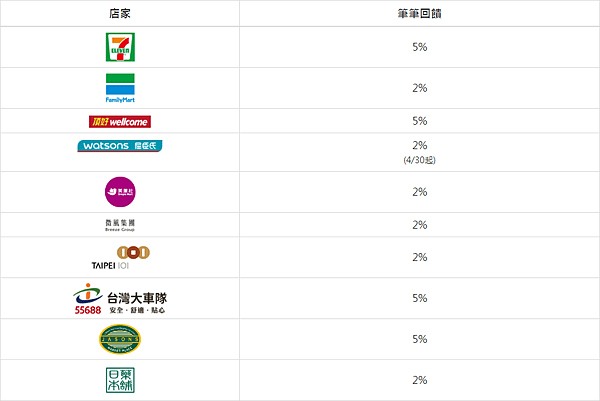
Task: Click the 微風集團 Breeze Group logo
Action: 120,225
